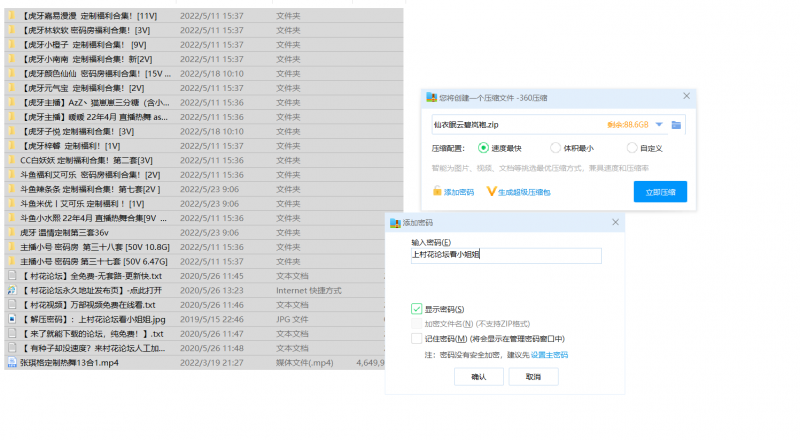Uncheck the 显示密码 checkbox
Viewport: 800px width, 440px height.
[417, 309]
